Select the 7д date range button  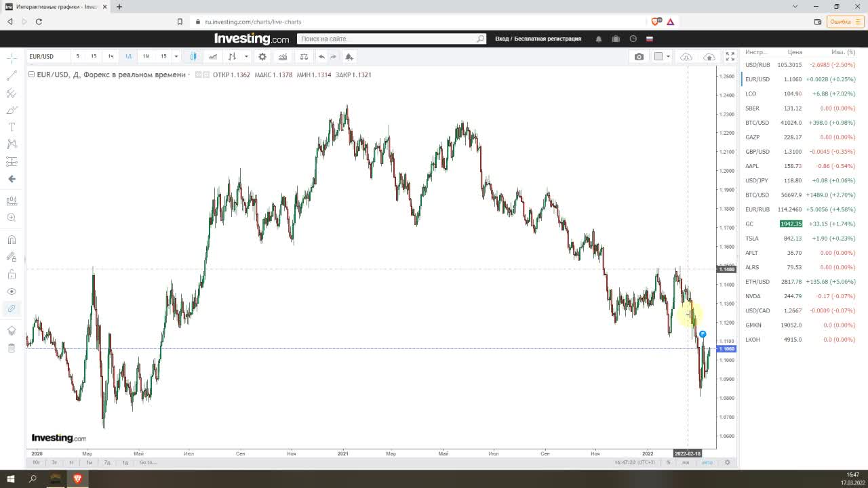point(107,462)
